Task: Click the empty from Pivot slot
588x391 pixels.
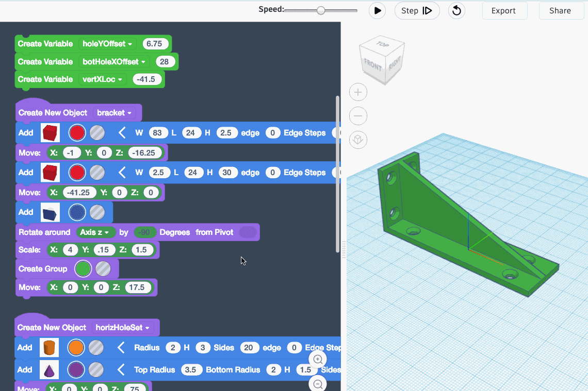Action: tap(248, 232)
